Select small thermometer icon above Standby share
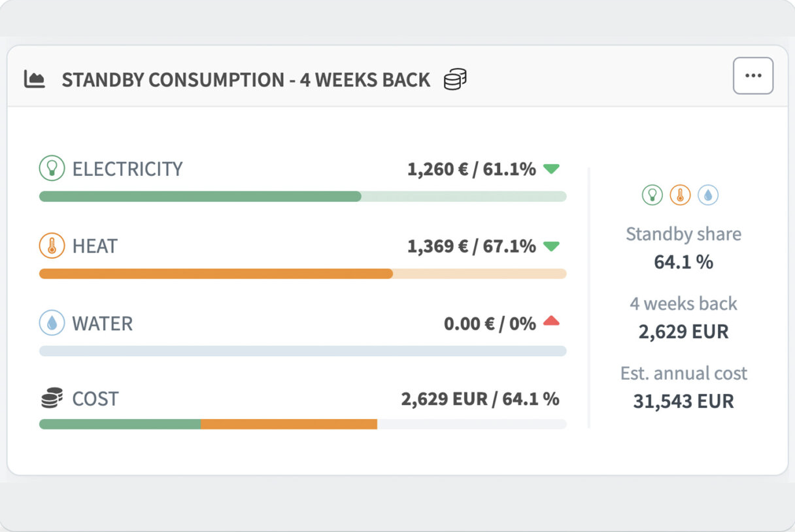 [x=680, y=195]
